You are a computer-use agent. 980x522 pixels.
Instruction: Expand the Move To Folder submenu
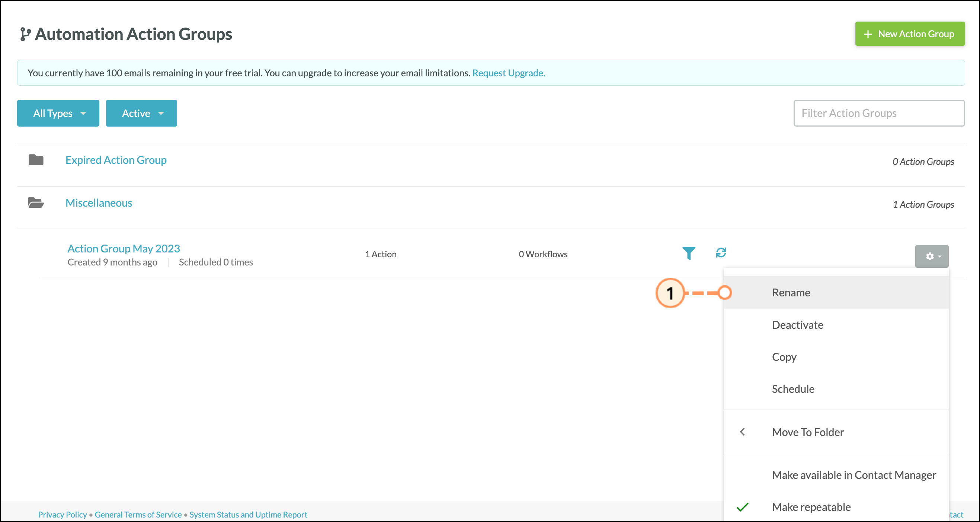(x=836, y=432)
